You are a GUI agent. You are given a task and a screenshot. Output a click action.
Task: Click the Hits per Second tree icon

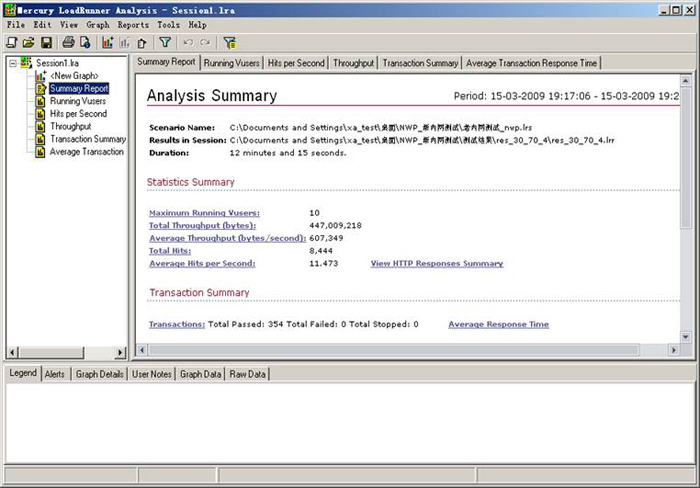coord(40,113)
